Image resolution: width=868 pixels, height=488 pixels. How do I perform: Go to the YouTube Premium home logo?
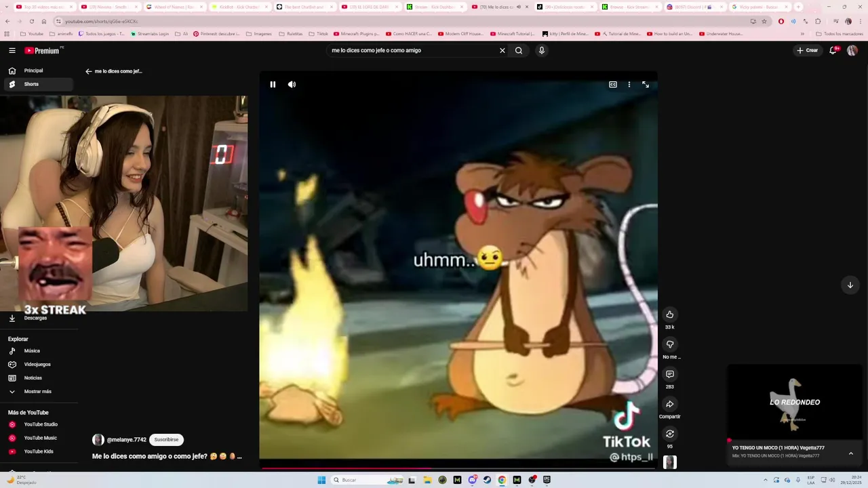(43, 50)
